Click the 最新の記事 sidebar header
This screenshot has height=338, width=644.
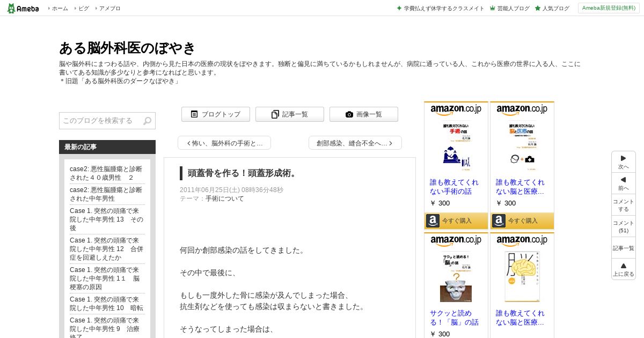tap(107, 147)
